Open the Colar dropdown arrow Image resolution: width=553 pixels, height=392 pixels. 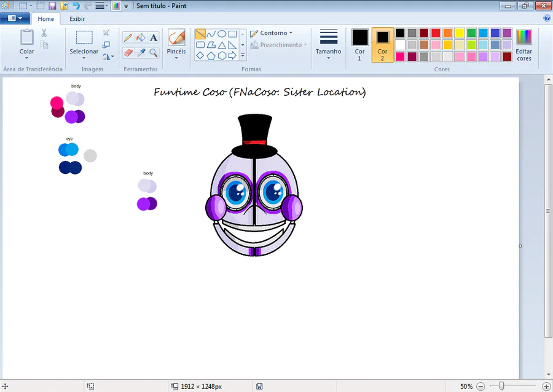pos(27,58)
